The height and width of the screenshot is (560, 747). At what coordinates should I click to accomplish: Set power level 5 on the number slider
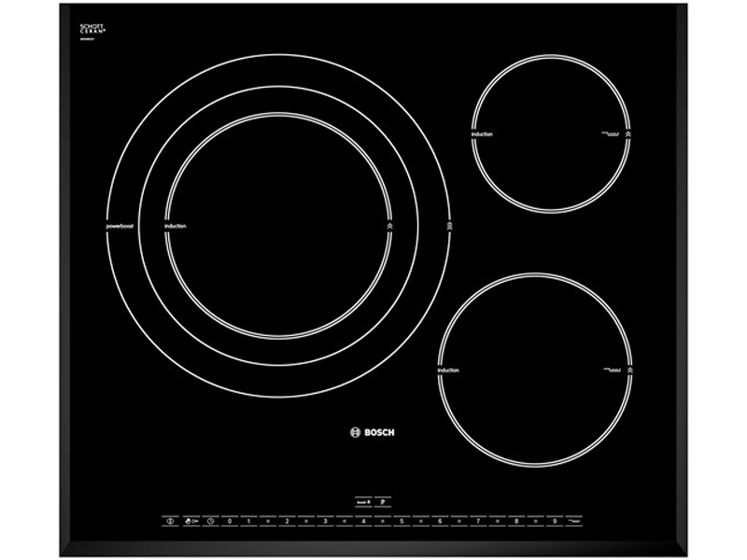[402, 520]
